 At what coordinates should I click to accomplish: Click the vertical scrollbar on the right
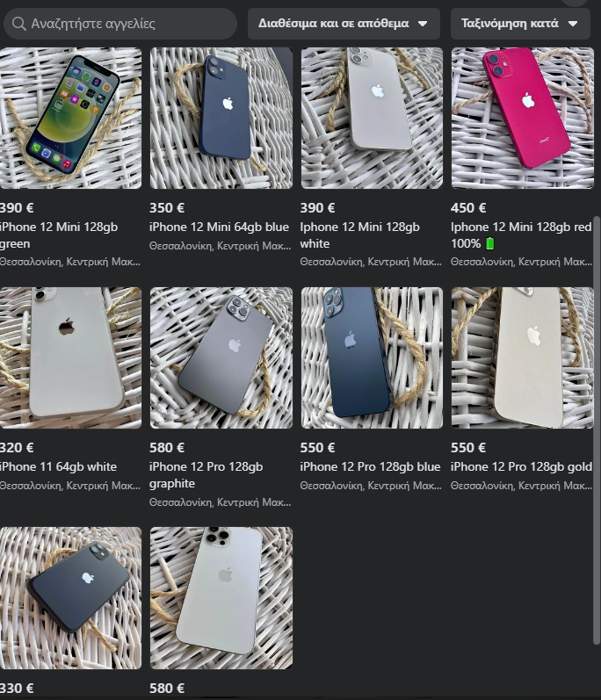597,430
